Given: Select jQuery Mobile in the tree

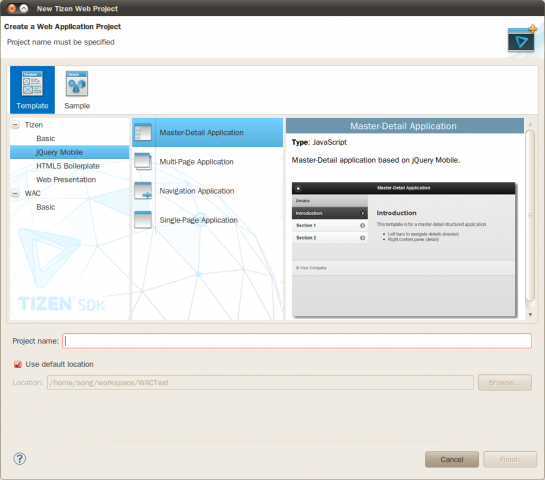Looking at the screenshot, I should point(70,152).
